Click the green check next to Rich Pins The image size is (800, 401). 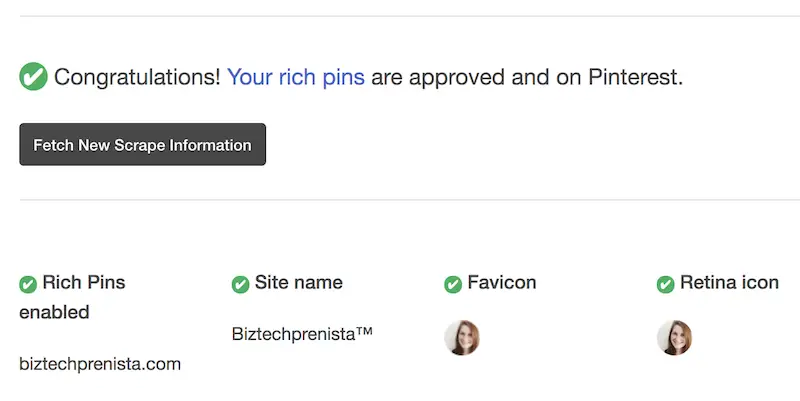click(28, 284)
